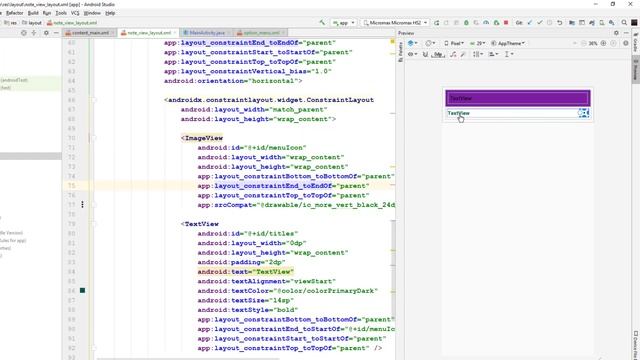640x360 pixels.
Task: Open Project Structure from the toolbar
Action: click(x=572, y=23)
